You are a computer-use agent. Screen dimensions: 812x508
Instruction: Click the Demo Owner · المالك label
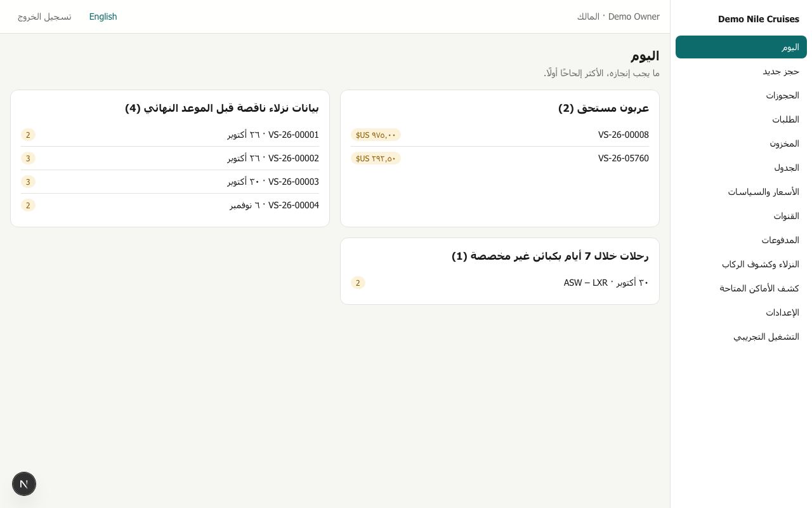tap(619, 17)
